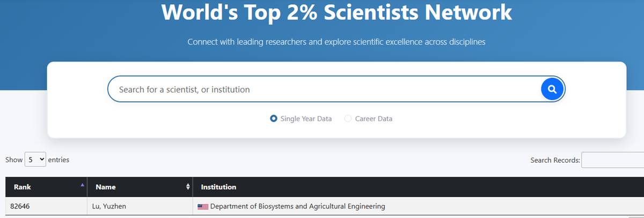Screen dimensions: 644x218
Task: Click the Rank column sort arrow
Action: 82,185
